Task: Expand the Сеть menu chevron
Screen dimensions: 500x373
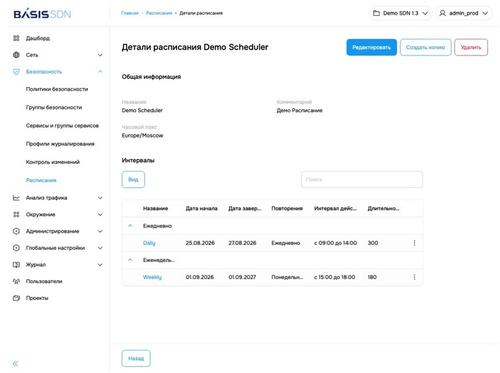Action: click(x=100, y=55)
